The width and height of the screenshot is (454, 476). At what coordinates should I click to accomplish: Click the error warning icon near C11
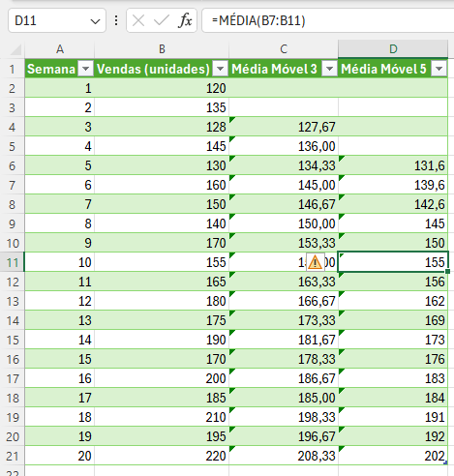click(x=315, y=262)
